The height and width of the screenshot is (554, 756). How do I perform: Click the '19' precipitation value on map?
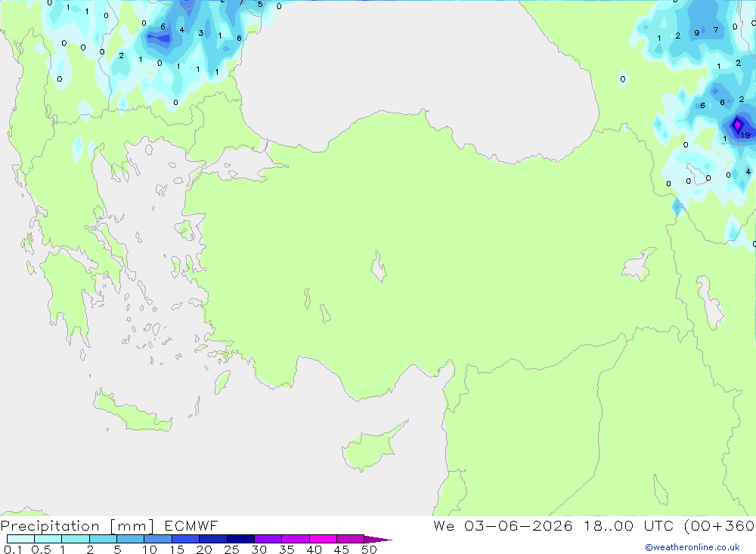click(x=745, y=135)
